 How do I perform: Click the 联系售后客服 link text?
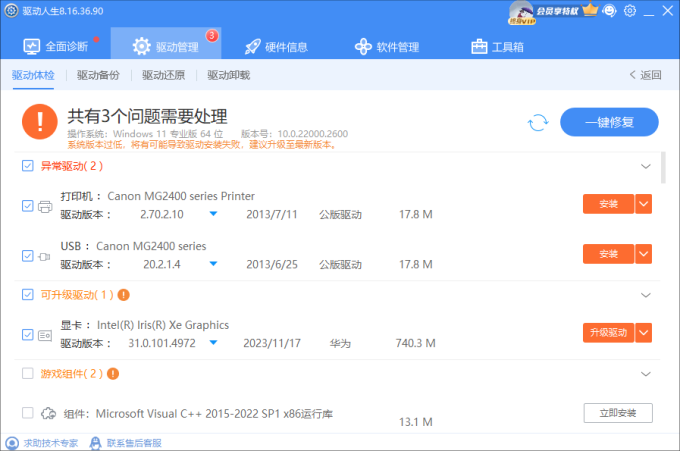134,443
